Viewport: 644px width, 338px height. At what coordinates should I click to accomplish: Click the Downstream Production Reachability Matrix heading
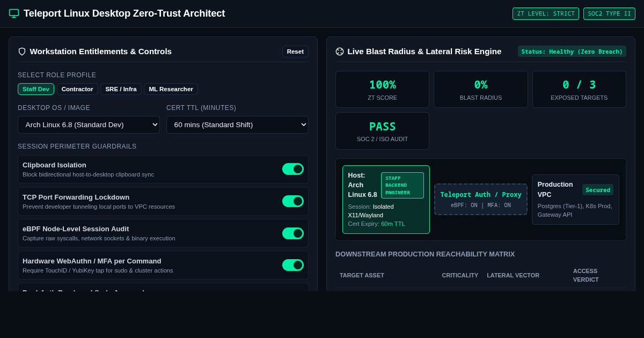click(x=425, y=254)
